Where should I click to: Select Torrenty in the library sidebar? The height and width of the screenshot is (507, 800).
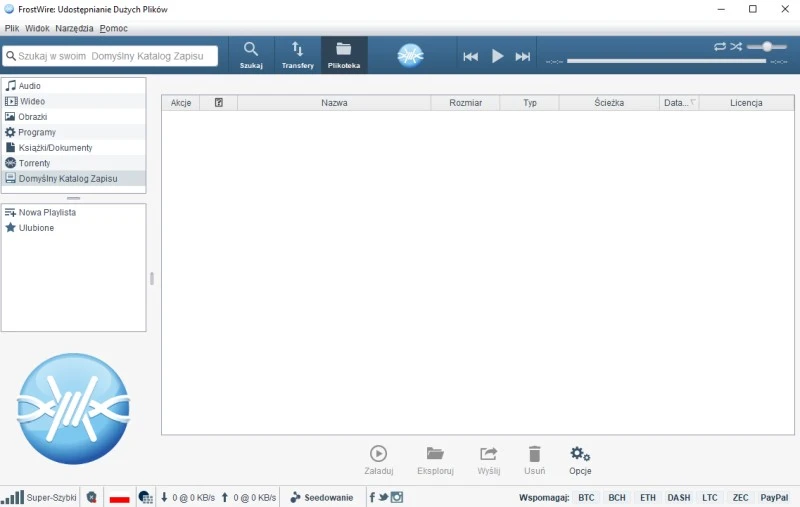point(73,163)
